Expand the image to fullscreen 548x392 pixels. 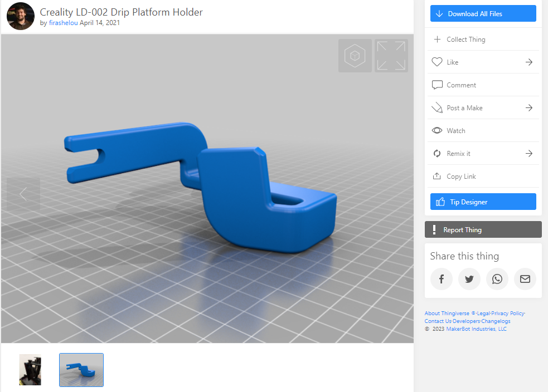point(391,56)
